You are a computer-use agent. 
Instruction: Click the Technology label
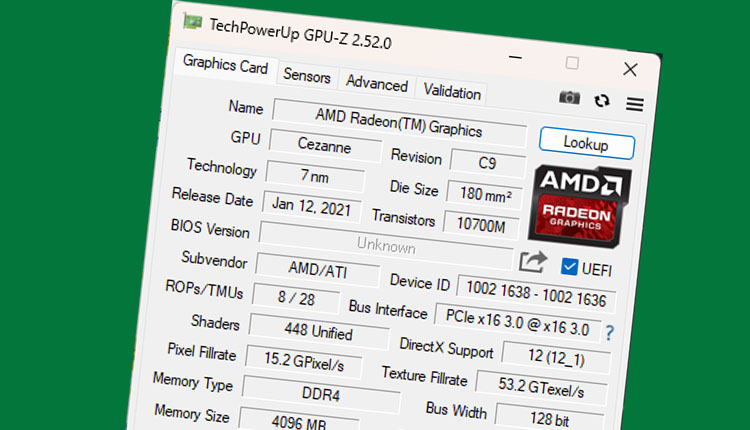coord(222,167)
